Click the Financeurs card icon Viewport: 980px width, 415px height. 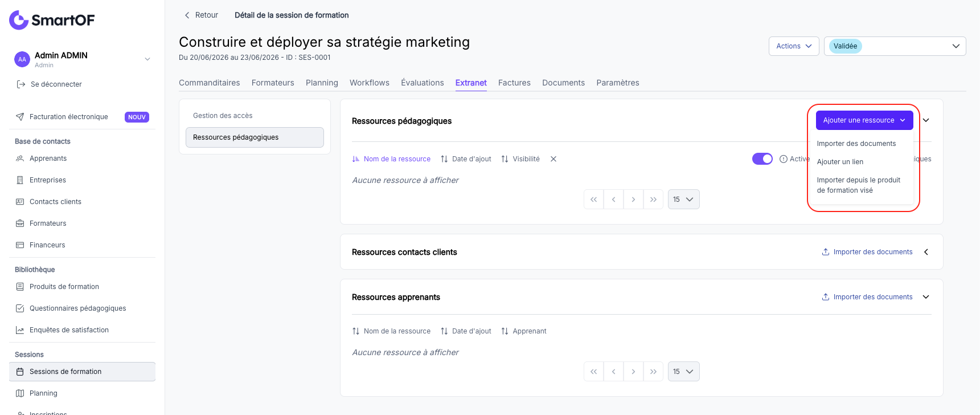[x=20, y=245]
